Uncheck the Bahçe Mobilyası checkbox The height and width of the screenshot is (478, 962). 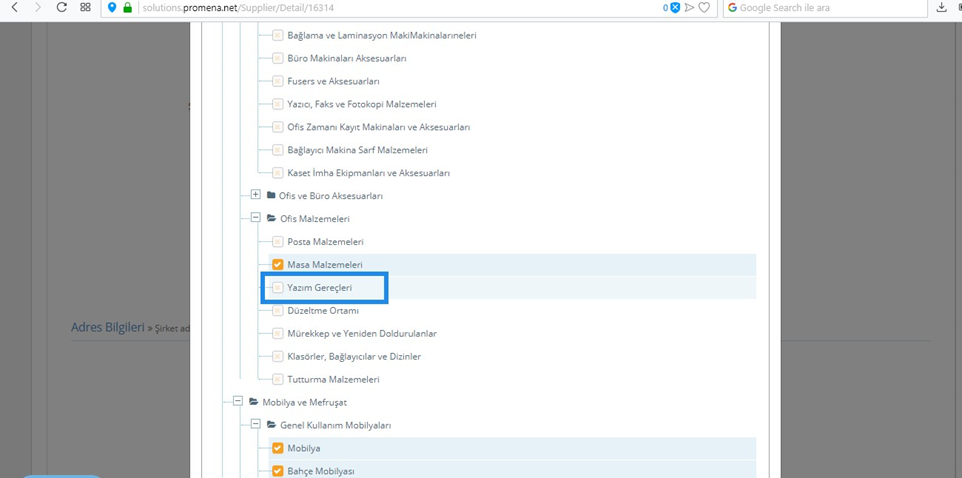pyautogui.click(x=278, y=471)
